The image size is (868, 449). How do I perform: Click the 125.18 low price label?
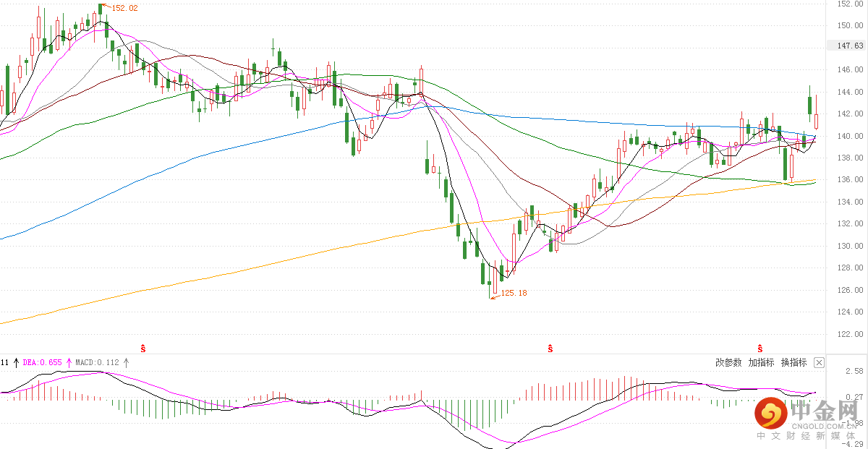[x=514, y=293]
